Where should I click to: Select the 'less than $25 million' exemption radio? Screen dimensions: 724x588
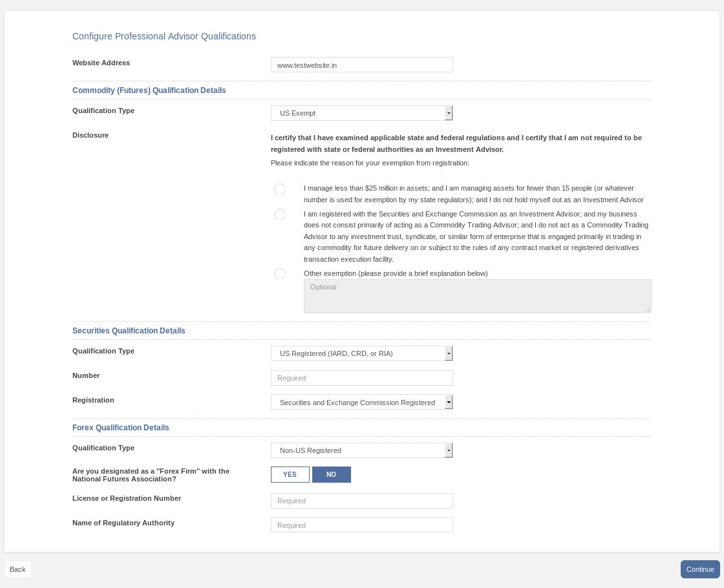click(x=280, y=189)
